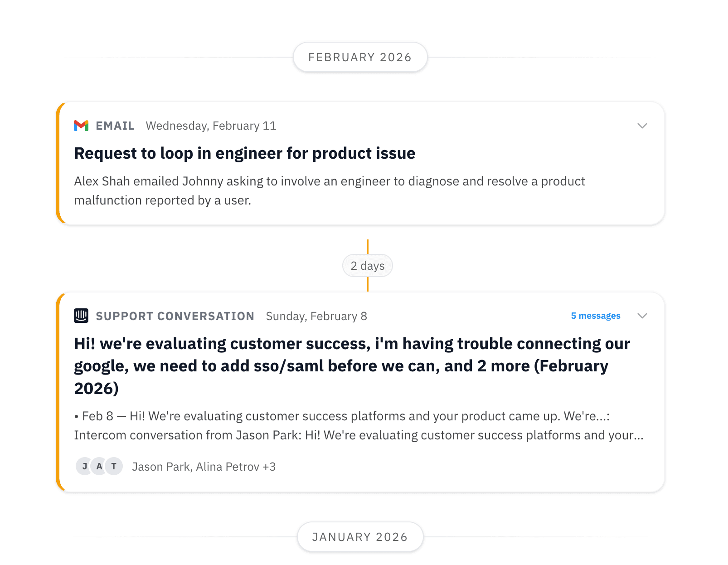Click the J avatar circle
Image resolution: width=728 pixels, height=565 pixels.
click(84, 466)
